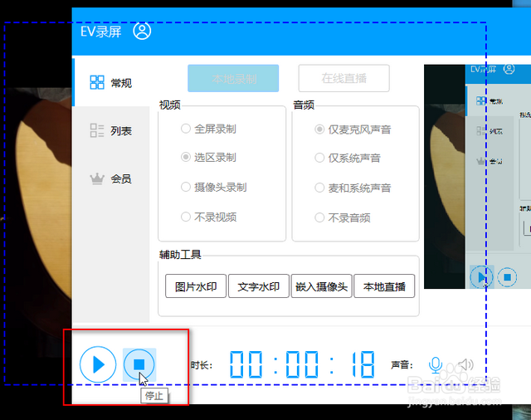
Task: Open the user account avatar icon
Action: [x=142, y=32]
